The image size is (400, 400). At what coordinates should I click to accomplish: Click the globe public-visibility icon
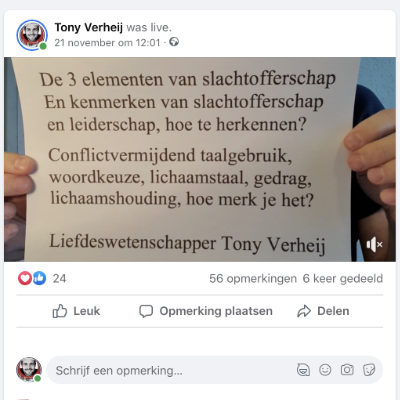click(x=174, y=42)
